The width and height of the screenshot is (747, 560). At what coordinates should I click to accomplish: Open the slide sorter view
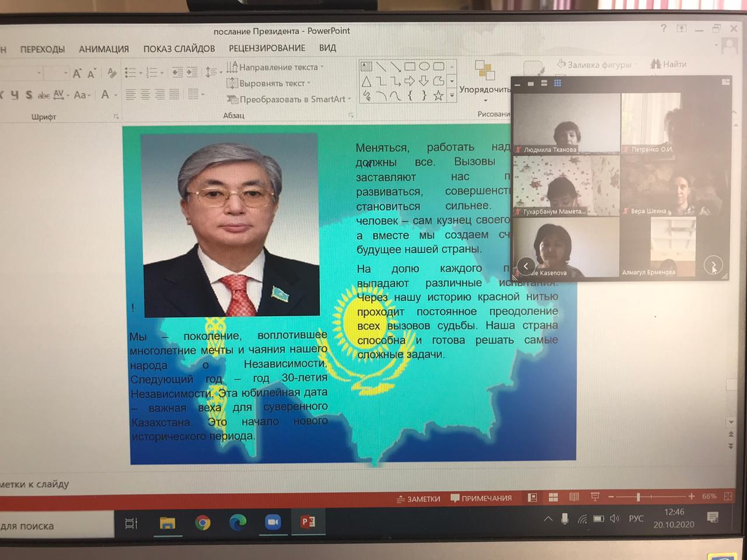pyautogui.click(x=553, y=498)
